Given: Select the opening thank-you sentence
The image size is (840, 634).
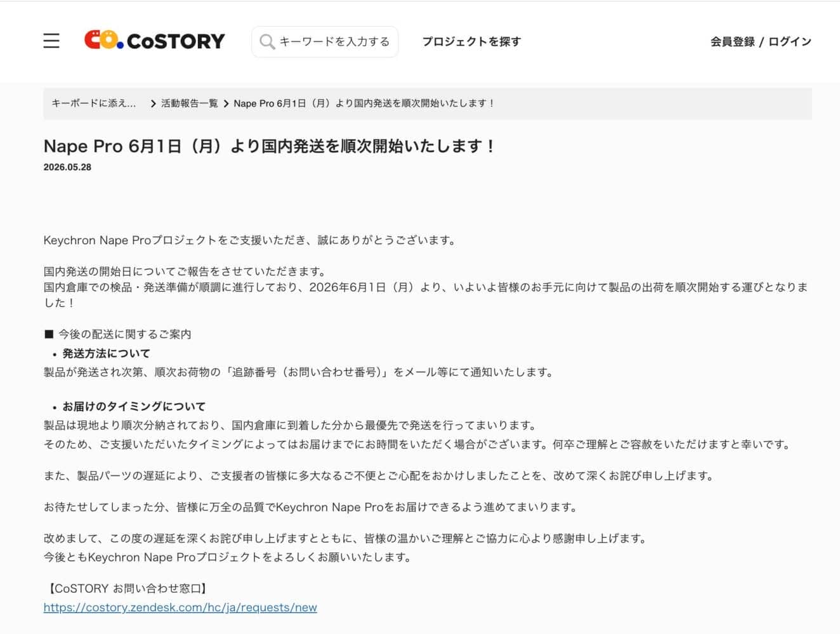Looking at the screenshot, I should [x=250, y=240].
